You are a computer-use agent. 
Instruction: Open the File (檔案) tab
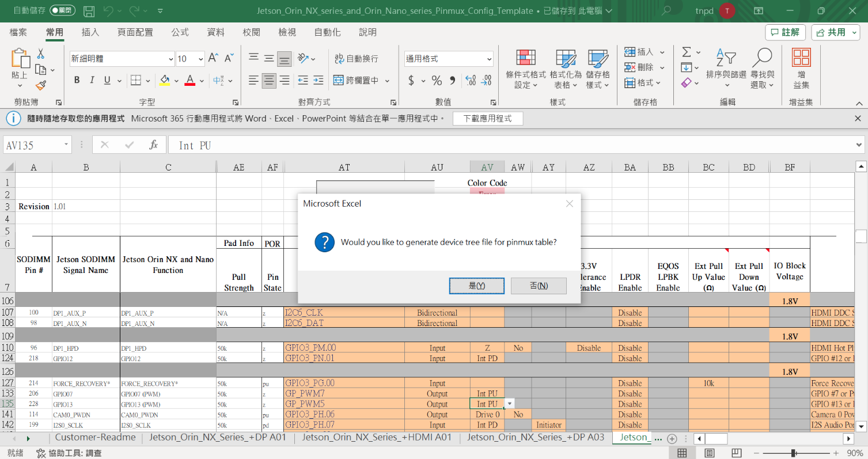pyautogui.click(x=18, y=32)
